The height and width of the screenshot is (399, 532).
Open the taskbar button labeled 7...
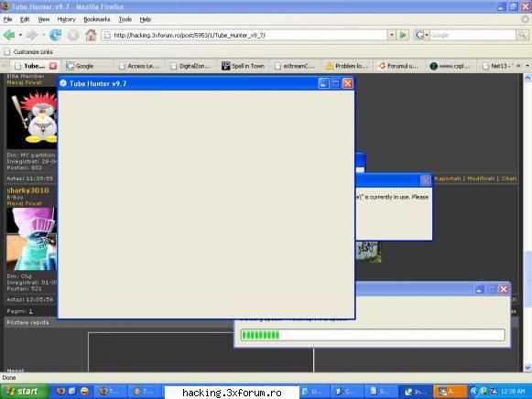coord(144,391)
